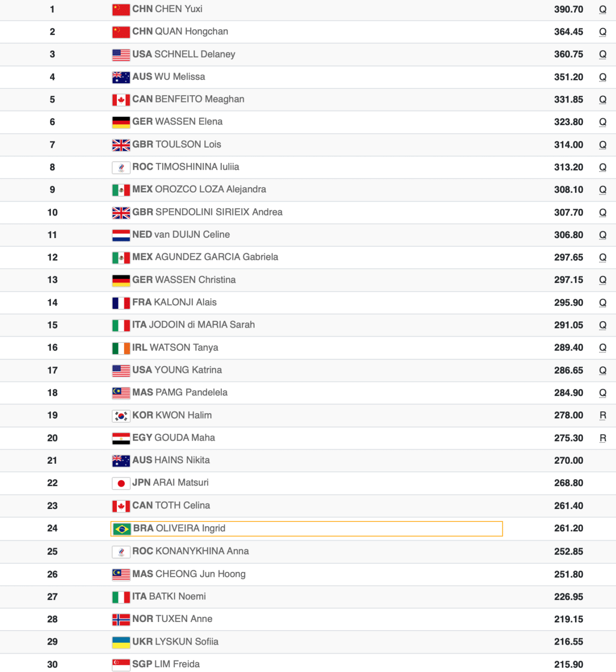Click the ROC flag beside TIMOSHININA Iuliia
The image size is (616, 672).
[121, 167]
